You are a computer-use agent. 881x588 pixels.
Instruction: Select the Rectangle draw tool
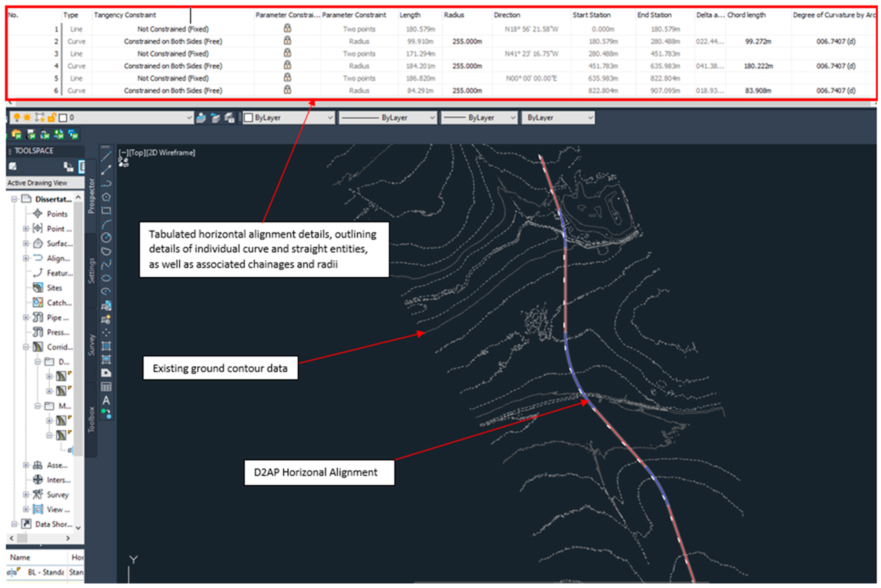point(106,210)
